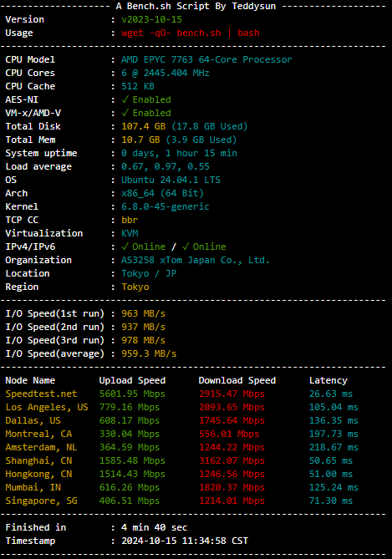The height and width of the screenshot is (559, 392).
Task: Select the 2nd run I/O speed 937 MB/s
Action: point(144,327)
